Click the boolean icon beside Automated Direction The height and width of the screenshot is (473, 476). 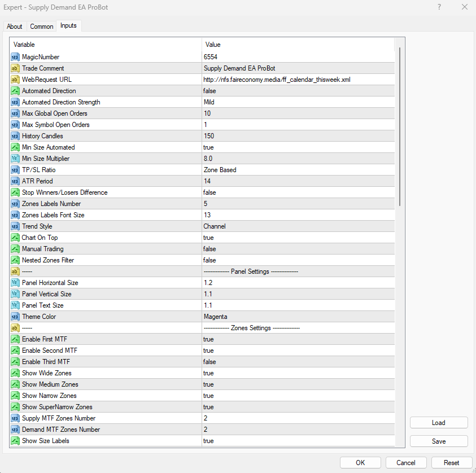(15, 91)
